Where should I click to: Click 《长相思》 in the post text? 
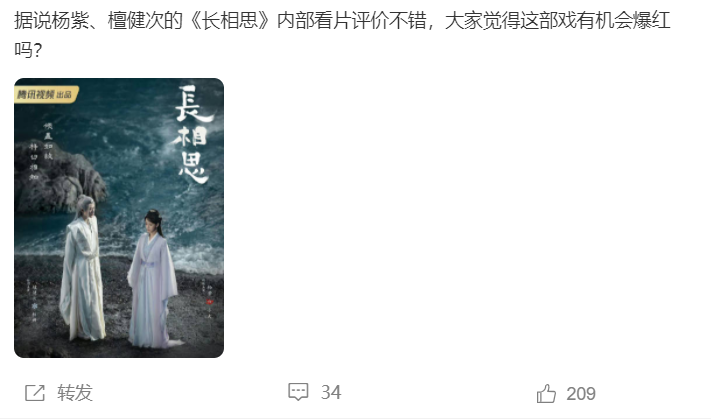[230, 20]
